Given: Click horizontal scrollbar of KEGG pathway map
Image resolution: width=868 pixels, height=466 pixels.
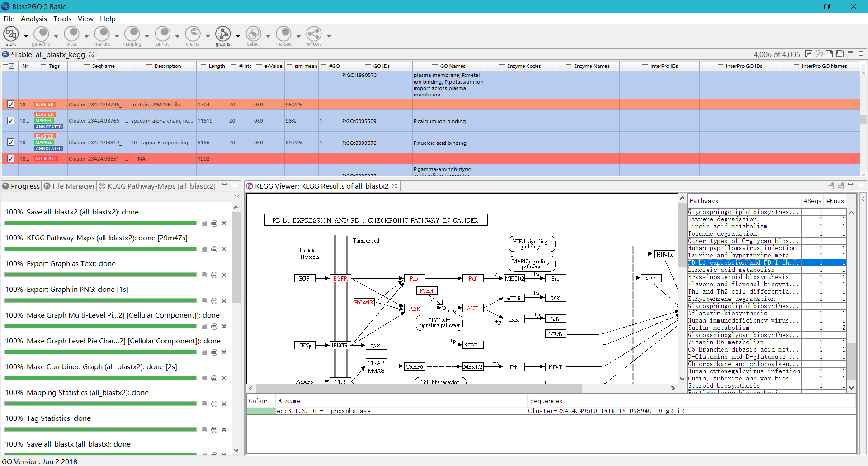Looking at the screenshot, I should (x=419, y=388).
